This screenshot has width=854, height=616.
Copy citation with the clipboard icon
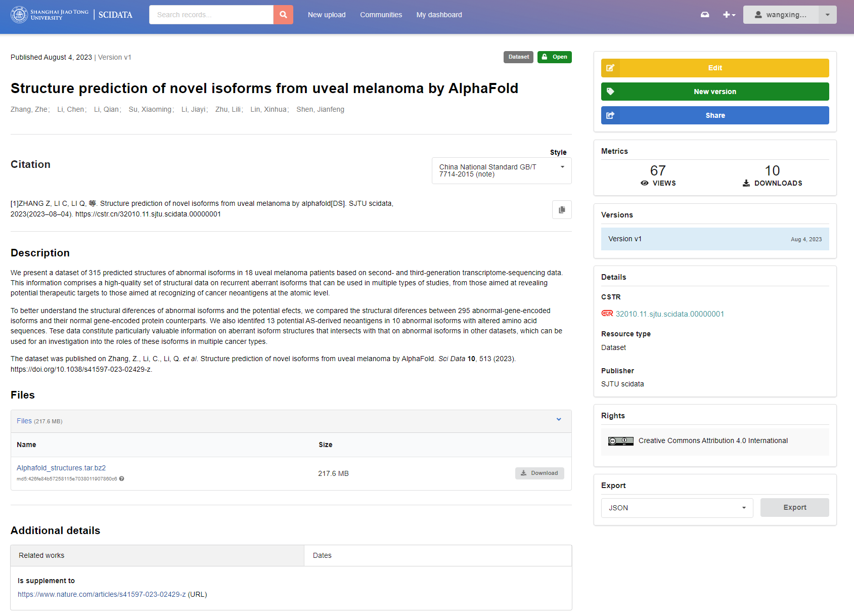562,209
